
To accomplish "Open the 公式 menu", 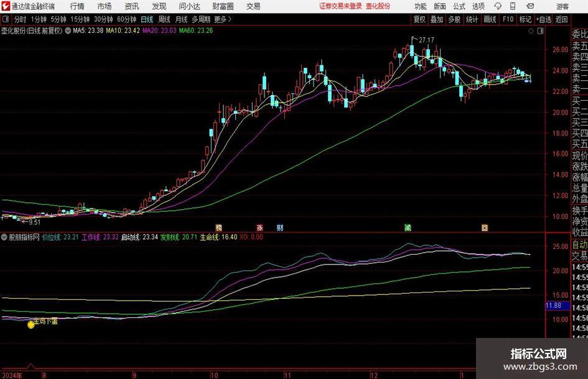I will pyautogui.click(x=459, y=6).
